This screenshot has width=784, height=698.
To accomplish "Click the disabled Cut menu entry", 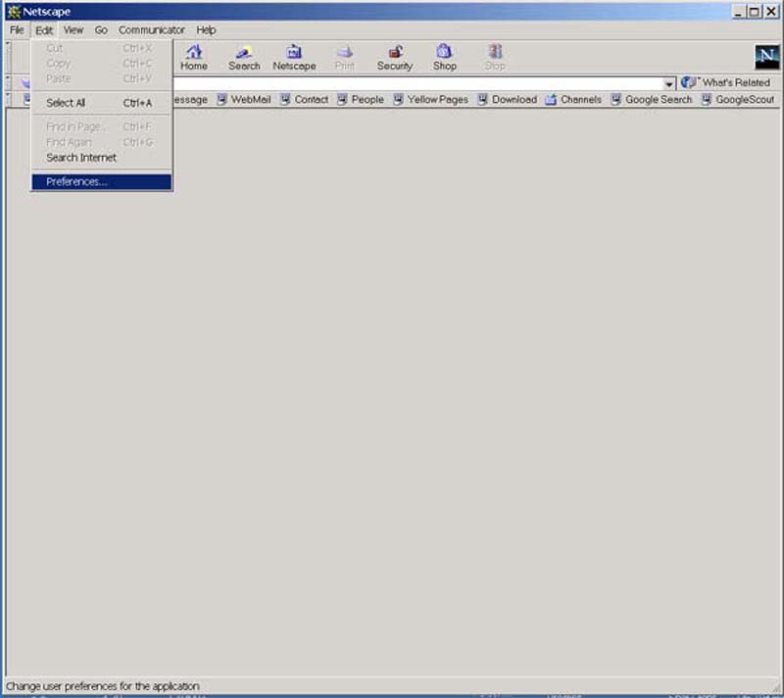I will click(x=102, y=48).
